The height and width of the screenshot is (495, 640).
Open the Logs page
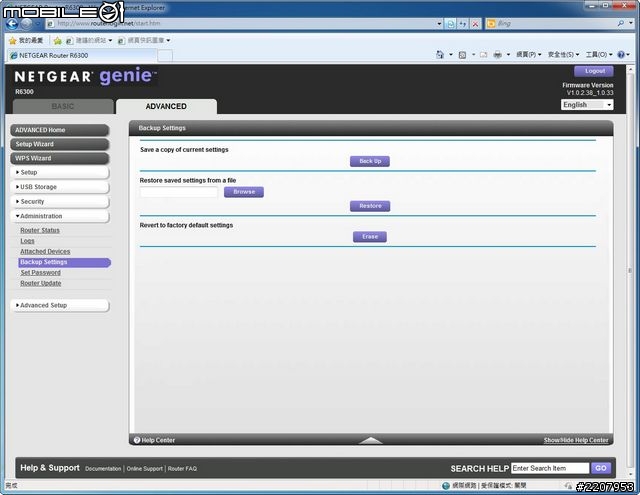coord(27,241)
